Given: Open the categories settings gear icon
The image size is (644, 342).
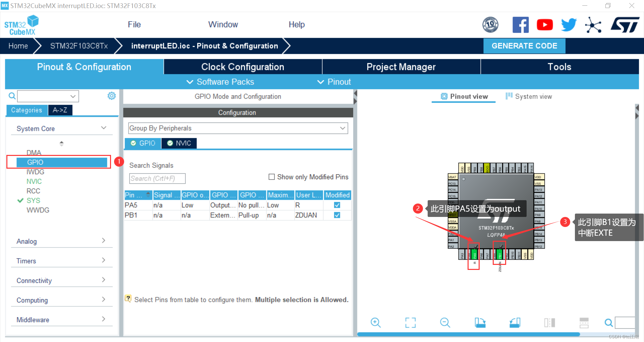Looking at the screenshot, I should (x=112, y=96).
